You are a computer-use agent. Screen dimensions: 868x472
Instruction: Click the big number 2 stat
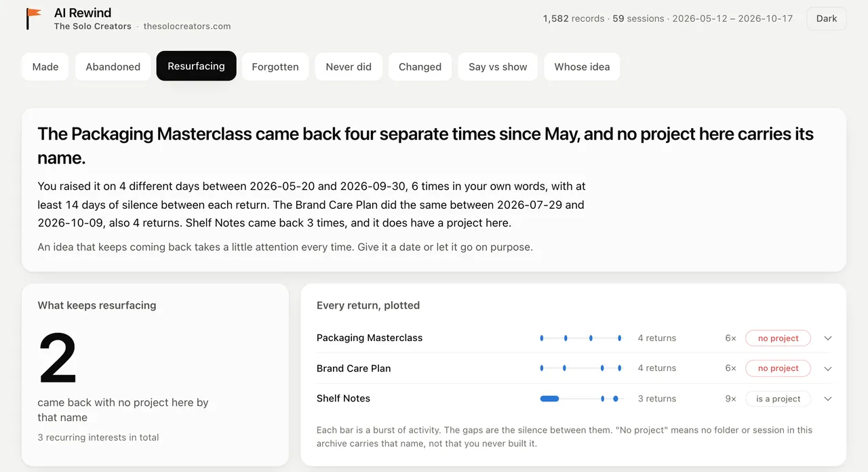click(58, 359)
